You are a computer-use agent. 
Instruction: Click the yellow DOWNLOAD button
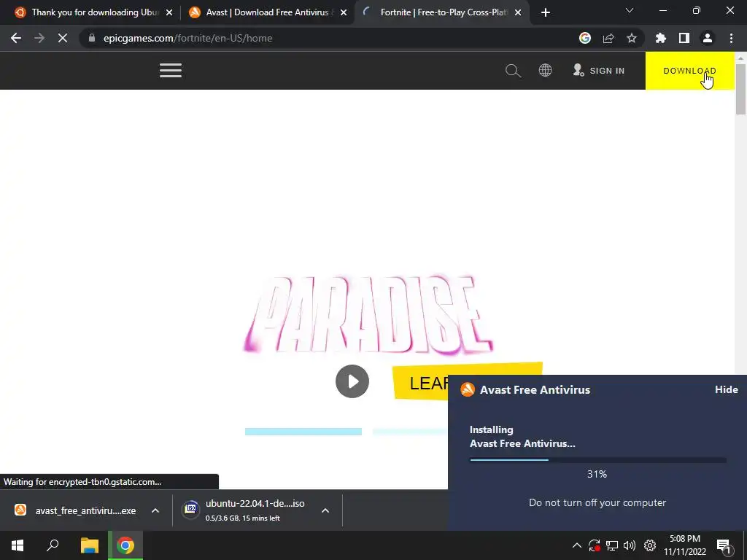[x=690, y=71]
